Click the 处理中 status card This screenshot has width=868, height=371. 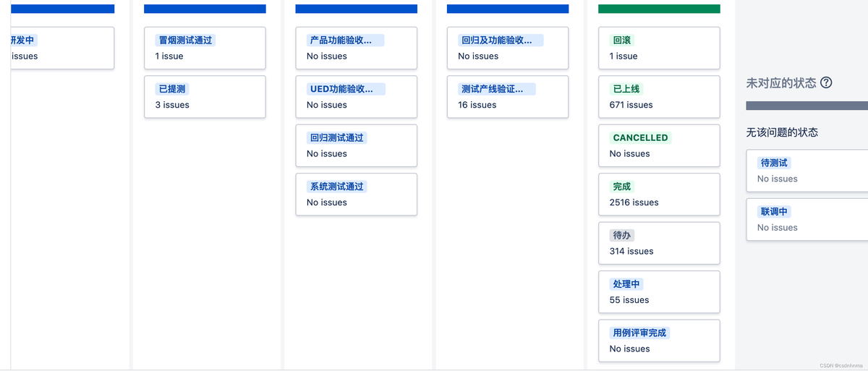click(x=659, y=291)
